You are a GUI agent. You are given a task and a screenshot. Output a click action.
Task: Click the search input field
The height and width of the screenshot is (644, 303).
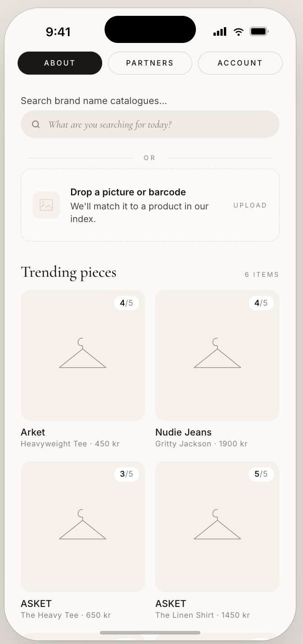click(x=150, y=124)
